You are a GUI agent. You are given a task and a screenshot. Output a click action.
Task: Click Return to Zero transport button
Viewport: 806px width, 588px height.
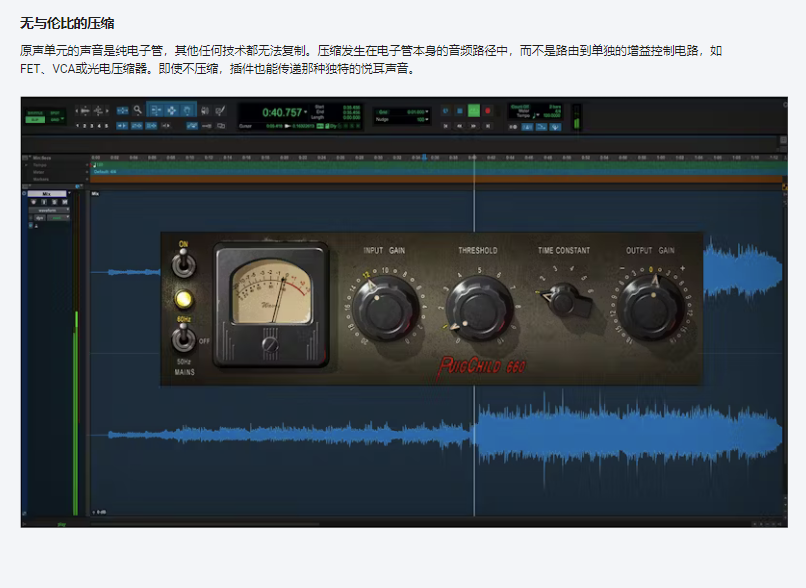point(446,126)
